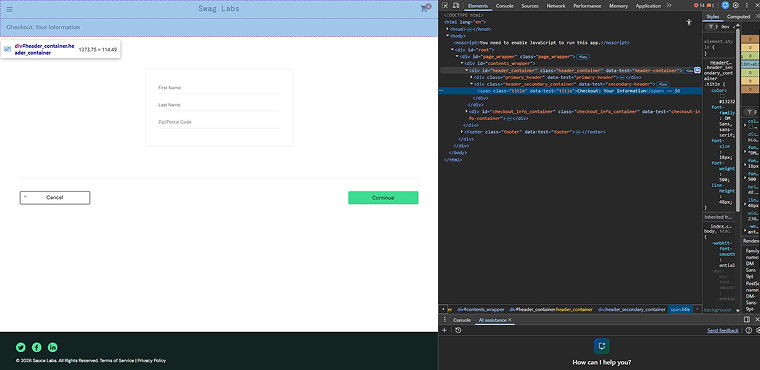The image size is (760, 370).
Task: Click the drawer split-view toggle icon
Action: tap(747, 320)
